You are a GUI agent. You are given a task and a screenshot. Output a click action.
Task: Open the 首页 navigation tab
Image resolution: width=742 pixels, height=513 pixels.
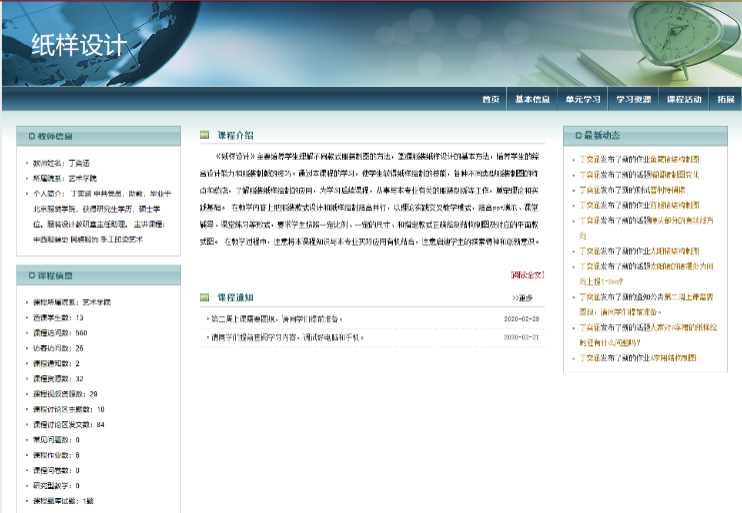(x=490, y=100)
